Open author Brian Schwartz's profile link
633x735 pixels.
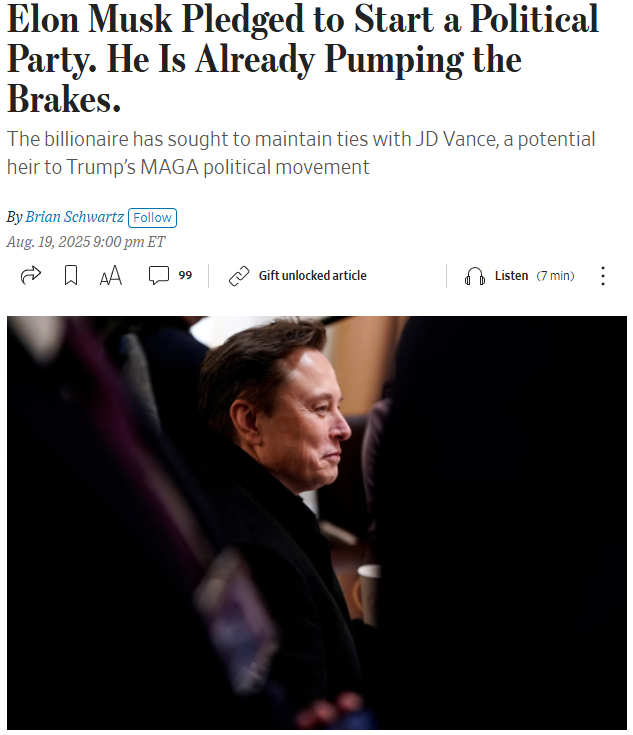tap(75, 217)
